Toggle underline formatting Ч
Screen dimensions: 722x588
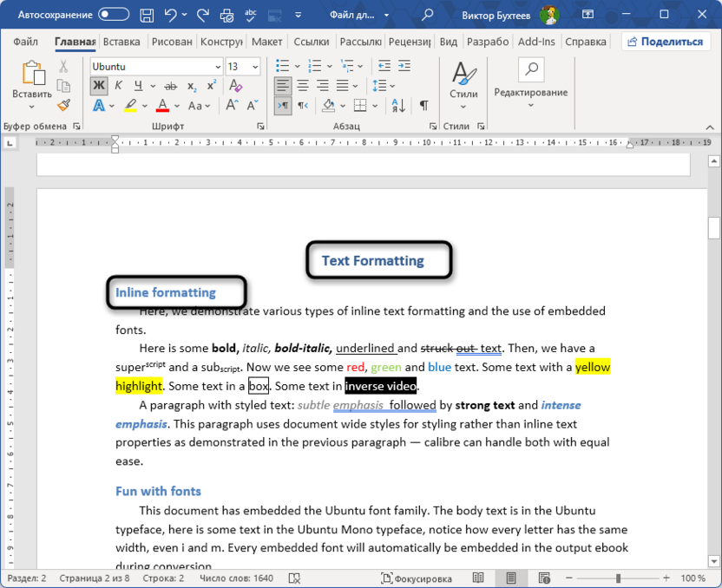pyautogui.click(x=138, y=86)
